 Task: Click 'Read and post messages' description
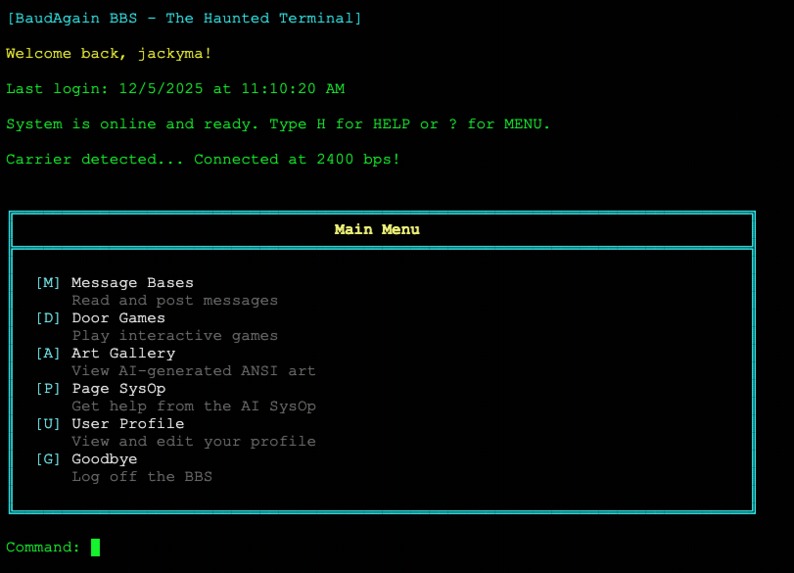175,301
